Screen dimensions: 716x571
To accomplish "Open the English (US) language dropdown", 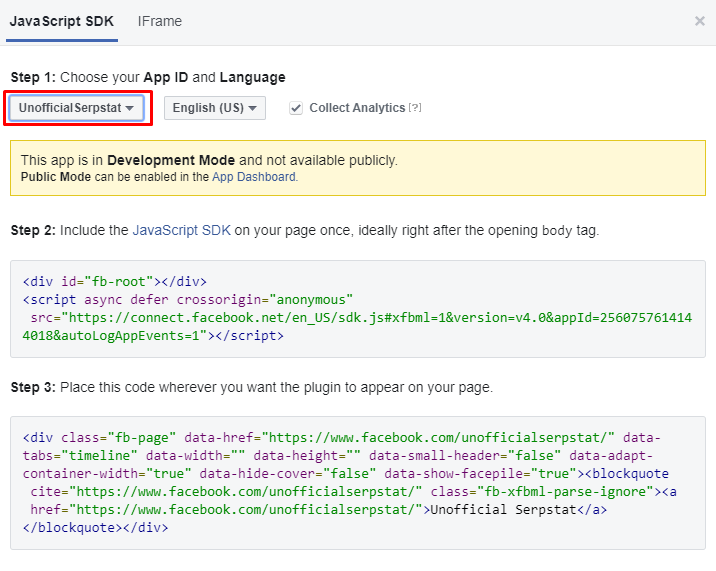I will (x=215, y=108).
